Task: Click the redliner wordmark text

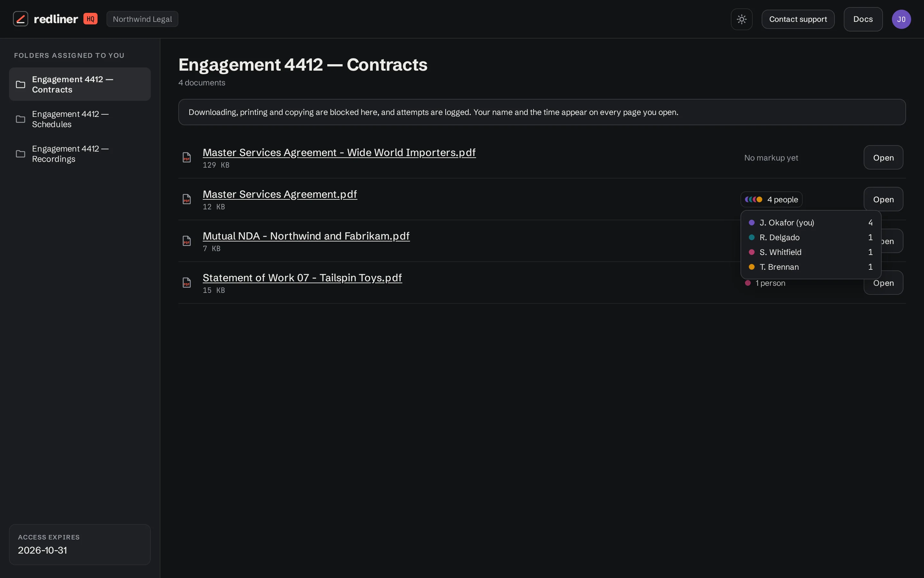Action: pyautogui.click(x=56, y=19)
